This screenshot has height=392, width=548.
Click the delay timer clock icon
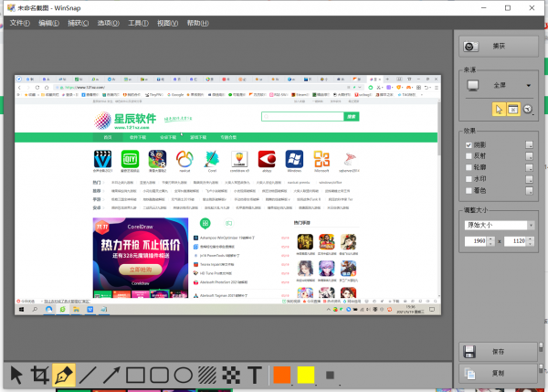point(528,110)
